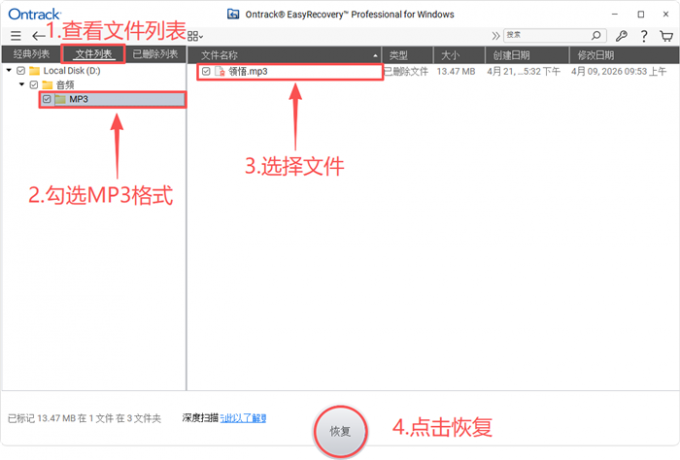The height and width of the screenshot is (460, 680).
Task: Select the 音频 folder icon
Action: pyautogui.click(x=47, y=85)
